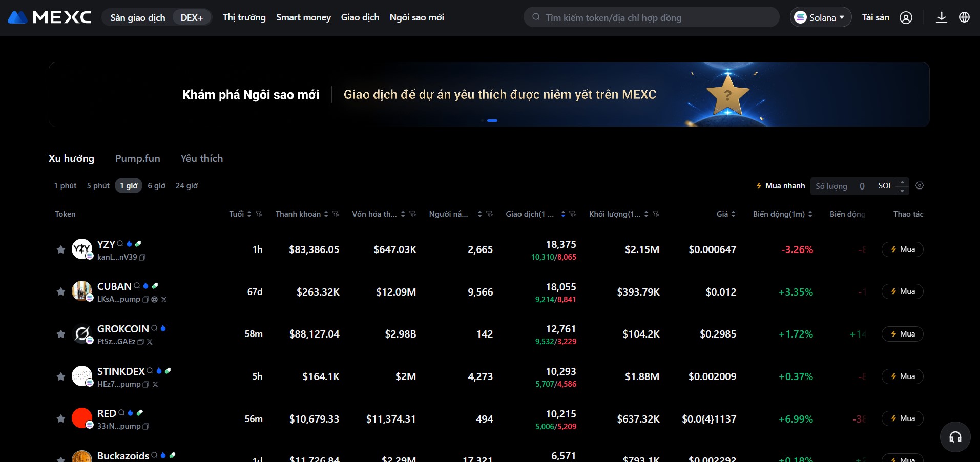Switch to the Yêu thích tab

click(202, 158)
